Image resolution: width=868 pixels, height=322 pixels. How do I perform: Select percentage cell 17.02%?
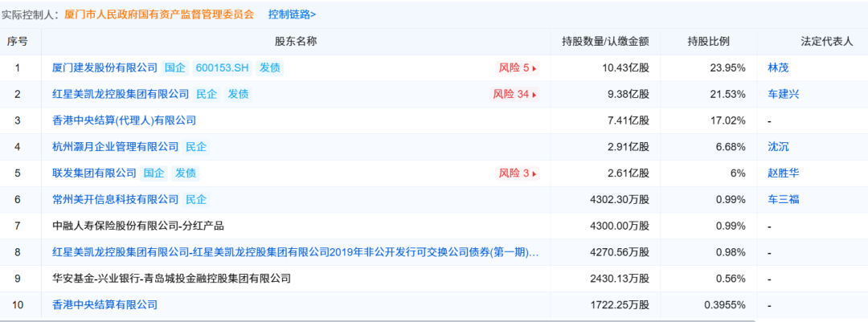(728, 120)
